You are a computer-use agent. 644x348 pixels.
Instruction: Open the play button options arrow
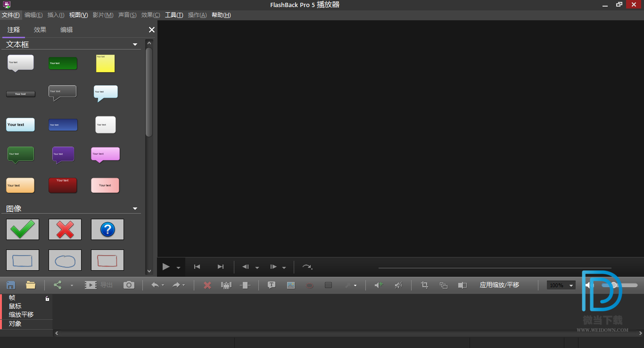[x=178, y=268]
